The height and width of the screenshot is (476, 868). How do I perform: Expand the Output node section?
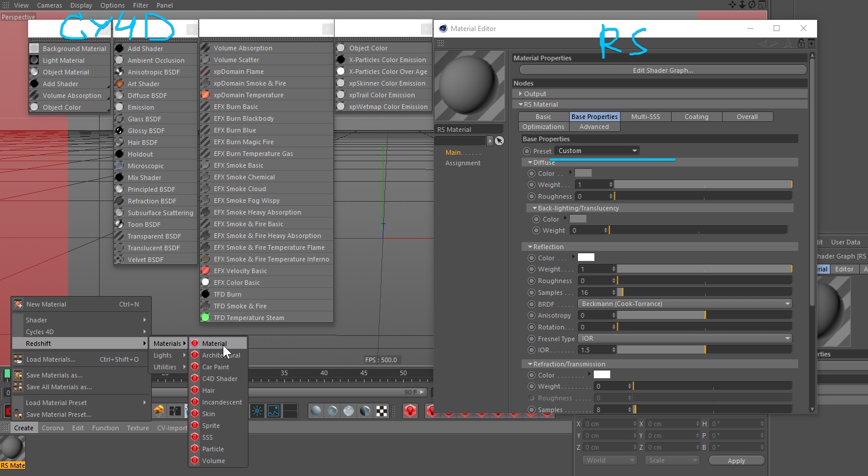[x=520, y=94]
